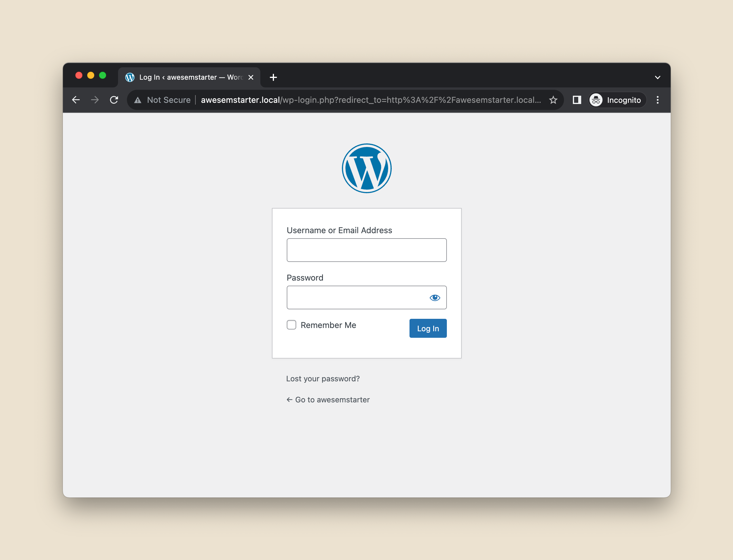
Task: Bookmark this page with the star icon
Action: tap(553, 100)
